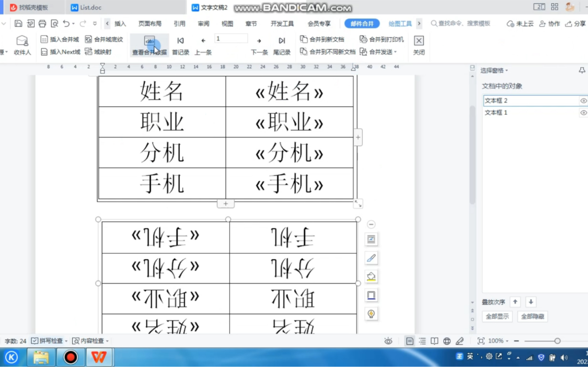Switch to References (引用) tab

click(x=179, y=24)
